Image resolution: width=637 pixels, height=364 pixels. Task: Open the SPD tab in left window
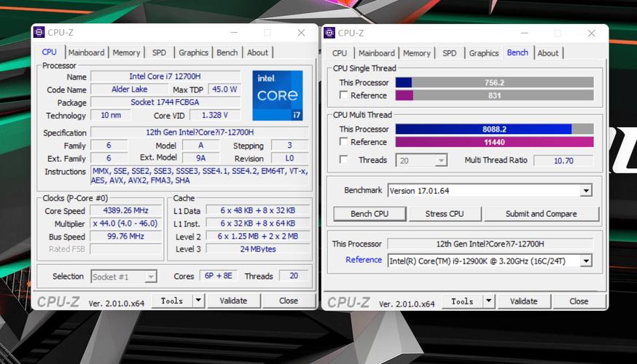pyautogui.click(x=159, y=52)
